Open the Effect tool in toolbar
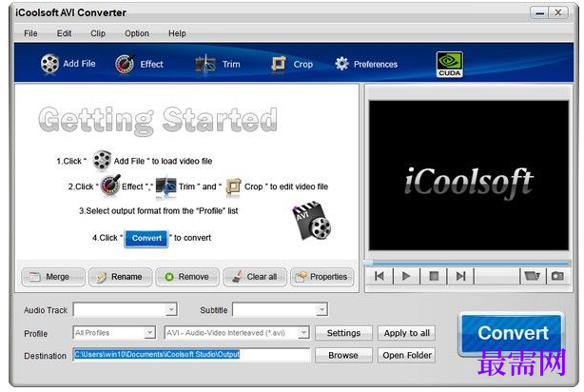This screenshot has width=584, height=392. click(x=139, y=64)
